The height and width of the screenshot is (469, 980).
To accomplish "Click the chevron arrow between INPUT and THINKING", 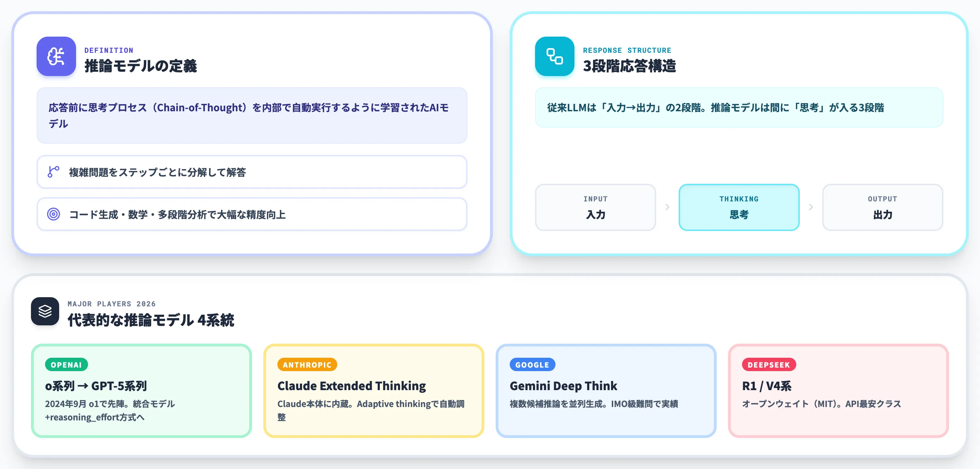I will pyautogui.click(x=667, y=207).
